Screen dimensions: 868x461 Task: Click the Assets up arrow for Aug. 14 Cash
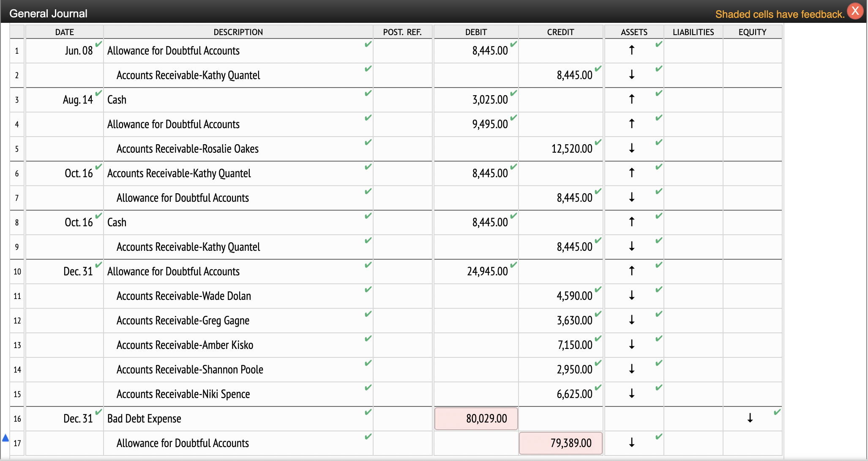point(631,99)
